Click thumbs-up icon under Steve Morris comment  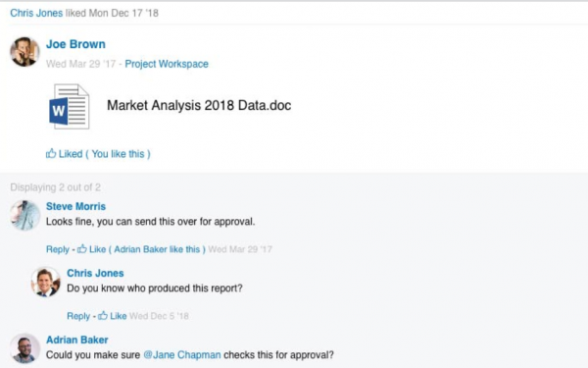click(81, 248)
